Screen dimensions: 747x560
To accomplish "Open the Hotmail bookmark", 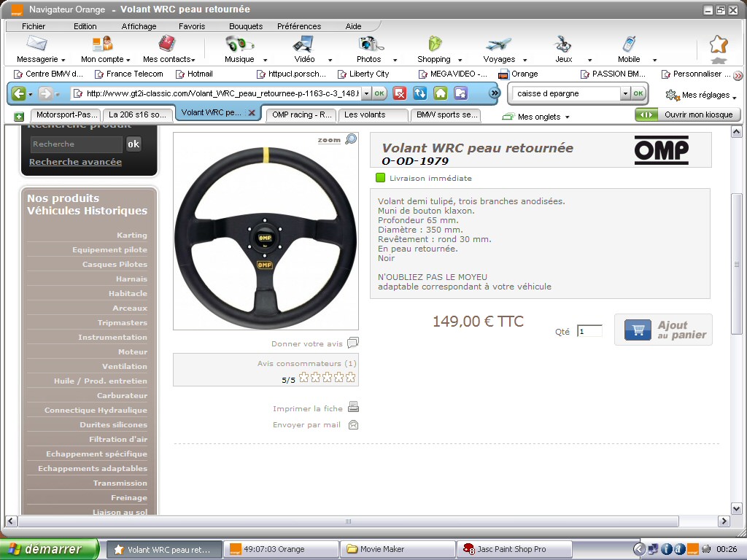I will click(x=194, y=74).
